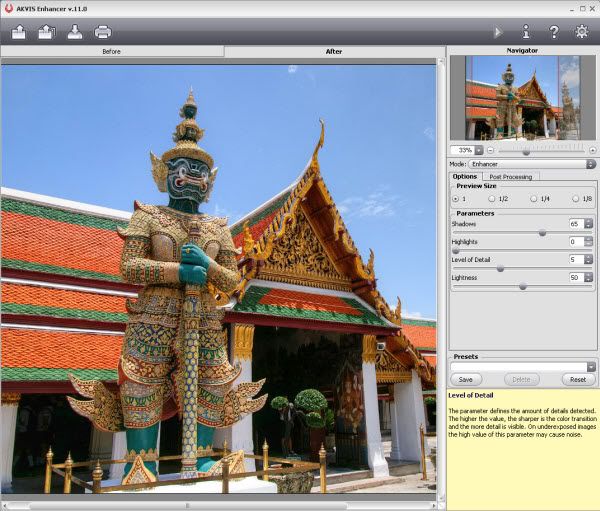The width and height of the screenshot is (600, 511).
Task: Click the Open image icon in toolbar
Action: [x=18, y=32]
